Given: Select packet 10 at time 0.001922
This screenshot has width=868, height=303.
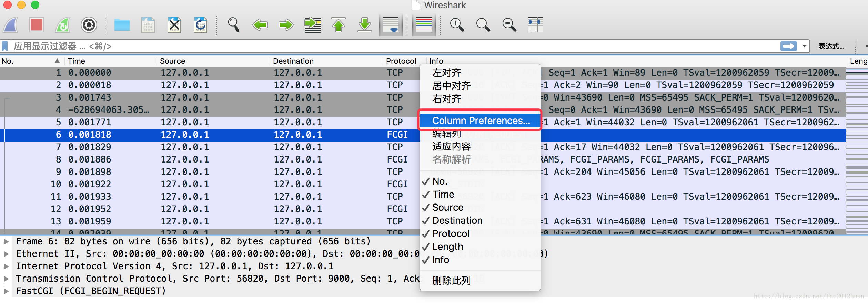Looking at the screenshot, I should pos(423,184).
